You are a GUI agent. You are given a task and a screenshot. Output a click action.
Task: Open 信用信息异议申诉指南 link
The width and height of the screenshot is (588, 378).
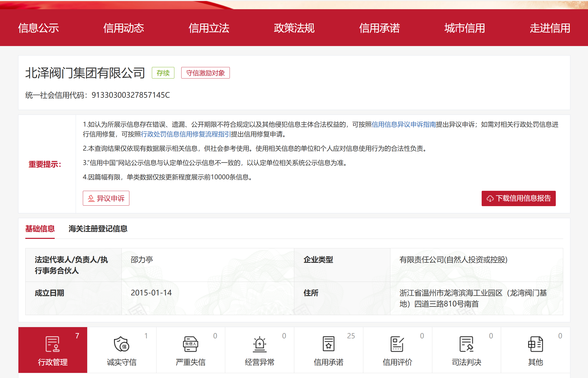404,125
